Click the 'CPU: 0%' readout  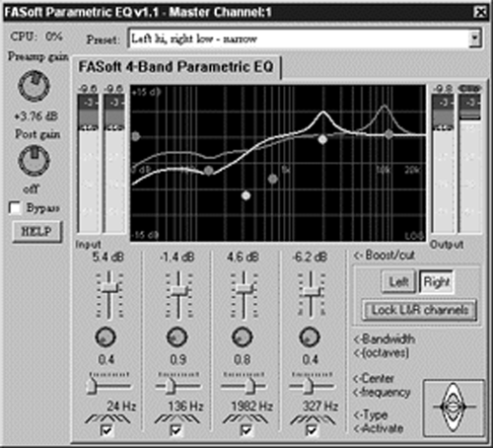(x=36, y=37)
